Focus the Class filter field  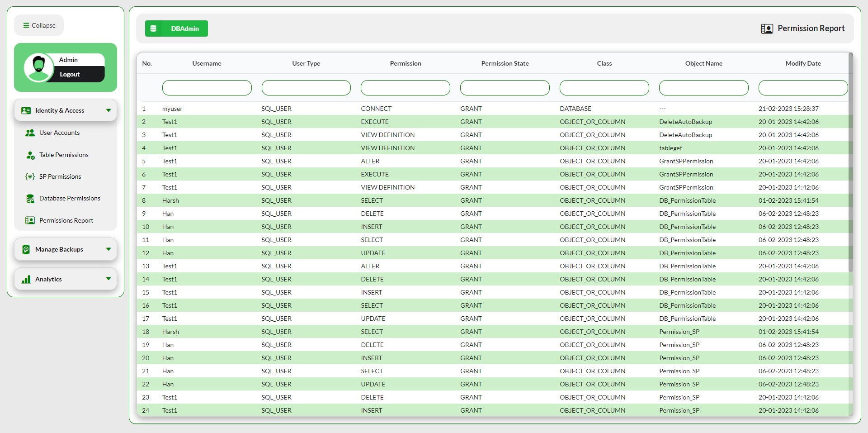pos(604,88)
